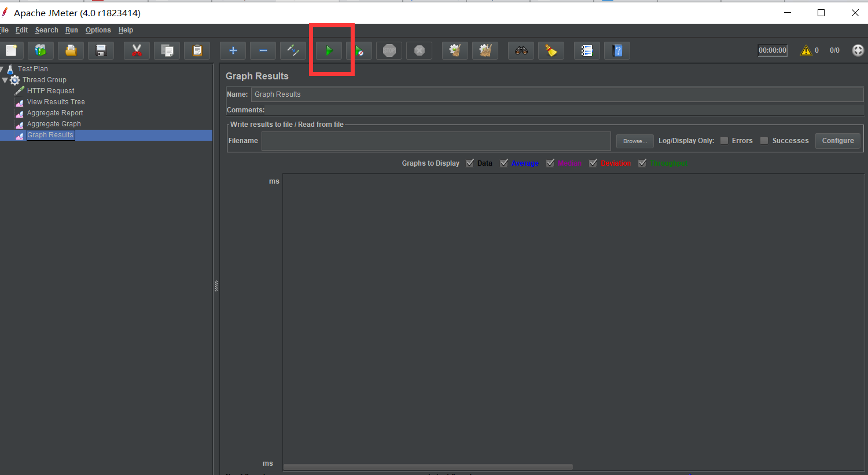Start the test with green play icon
868x475 pixels.
tap(329, 50)
